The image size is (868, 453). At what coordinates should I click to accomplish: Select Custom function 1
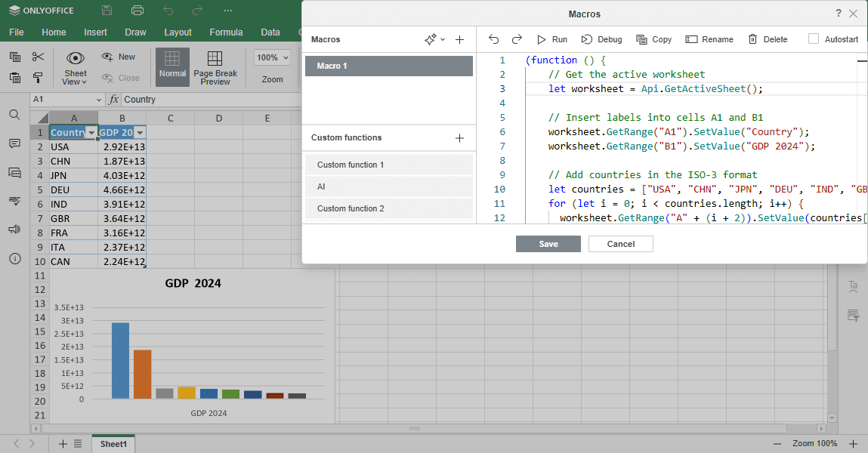click(389, 165)
